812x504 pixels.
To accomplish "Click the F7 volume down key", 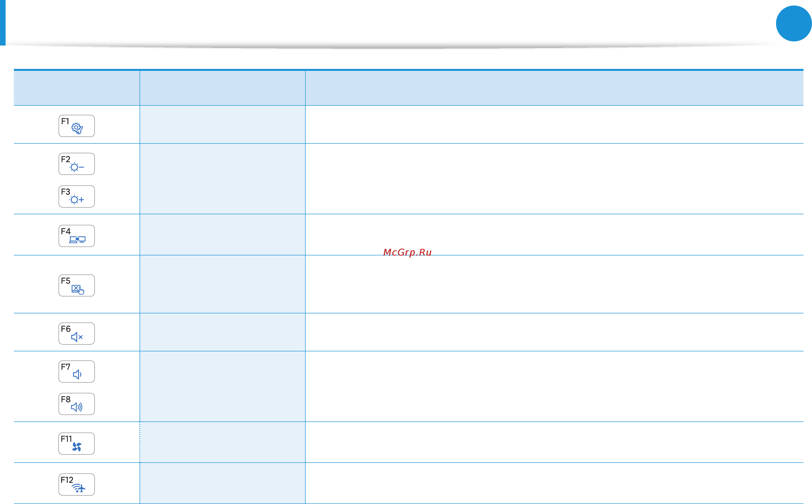I will coord(77,372).
